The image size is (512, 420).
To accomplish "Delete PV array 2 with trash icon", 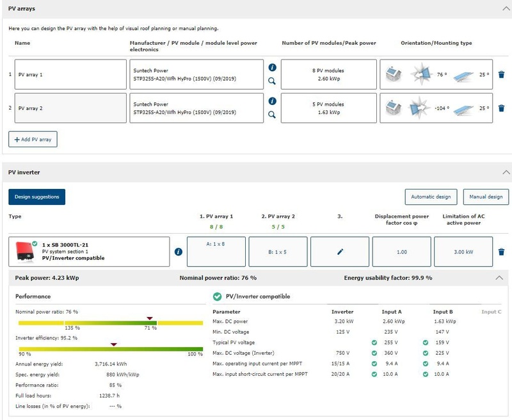I will click(501, 108).
